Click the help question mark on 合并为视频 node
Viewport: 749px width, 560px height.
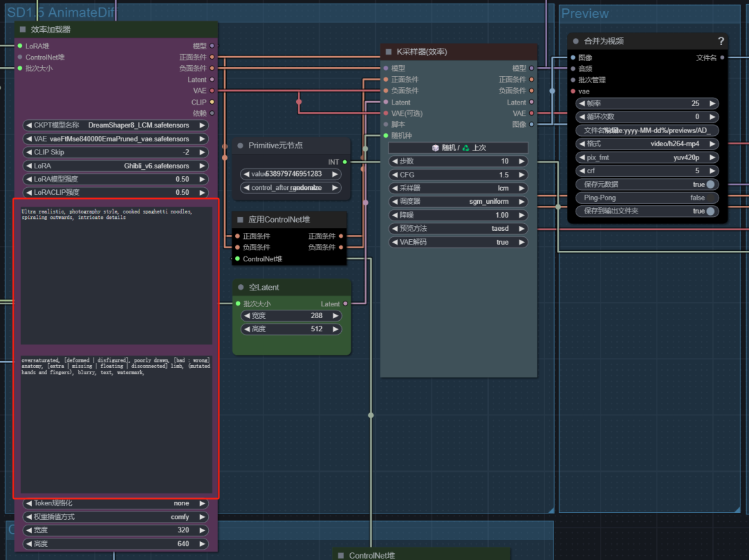tap(721, 41)
